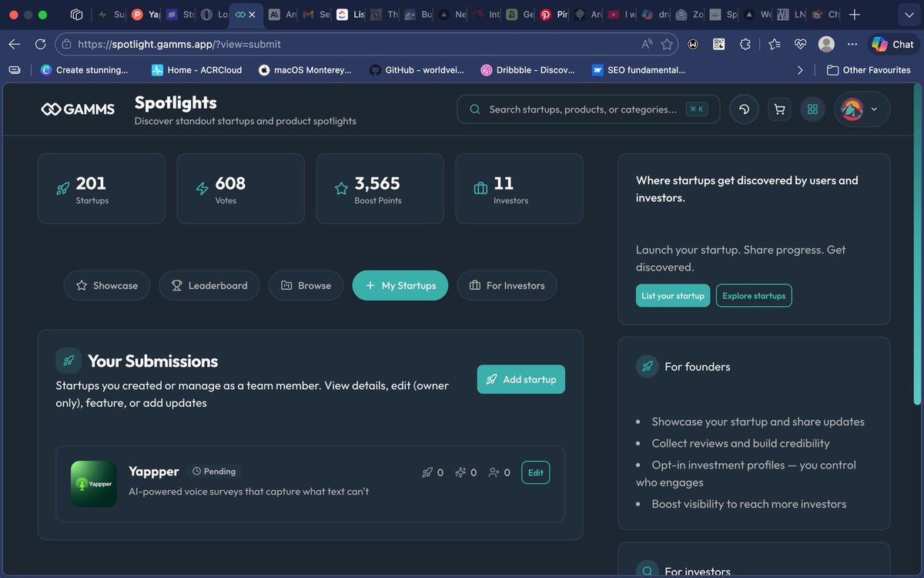
Task: Open the Yappper startup title
Action: [154, 471]
